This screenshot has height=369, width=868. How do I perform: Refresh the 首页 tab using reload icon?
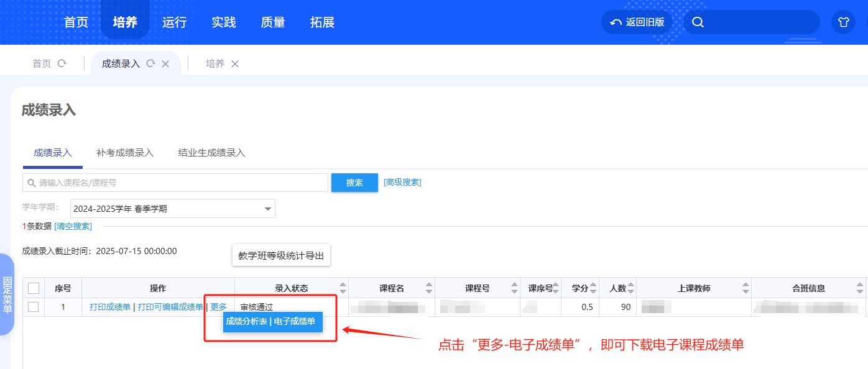62,63
